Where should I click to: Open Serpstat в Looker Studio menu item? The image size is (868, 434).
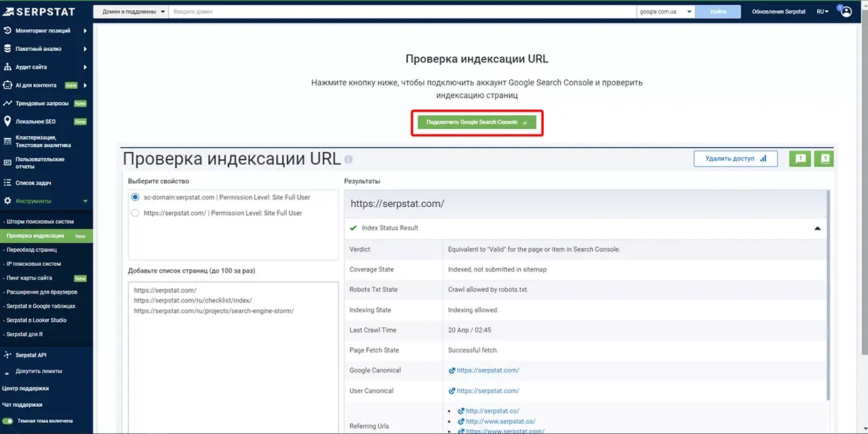click(x=37, y=320)
